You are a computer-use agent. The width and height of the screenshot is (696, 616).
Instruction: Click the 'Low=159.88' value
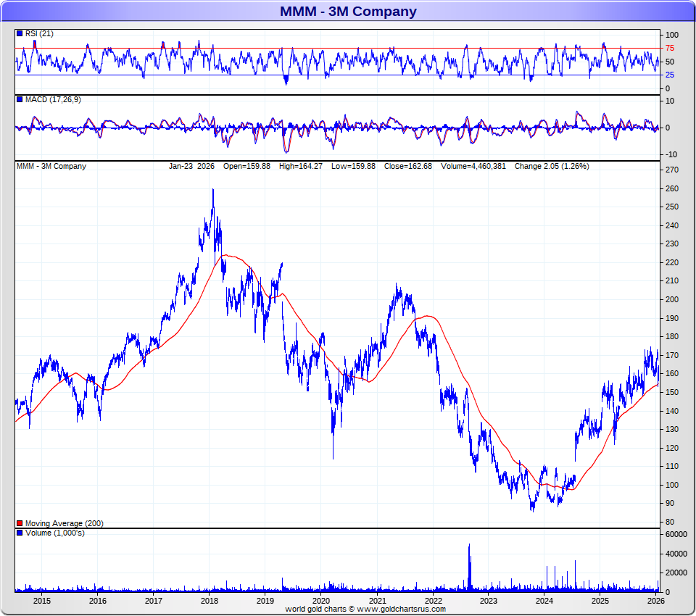[353, 167]
